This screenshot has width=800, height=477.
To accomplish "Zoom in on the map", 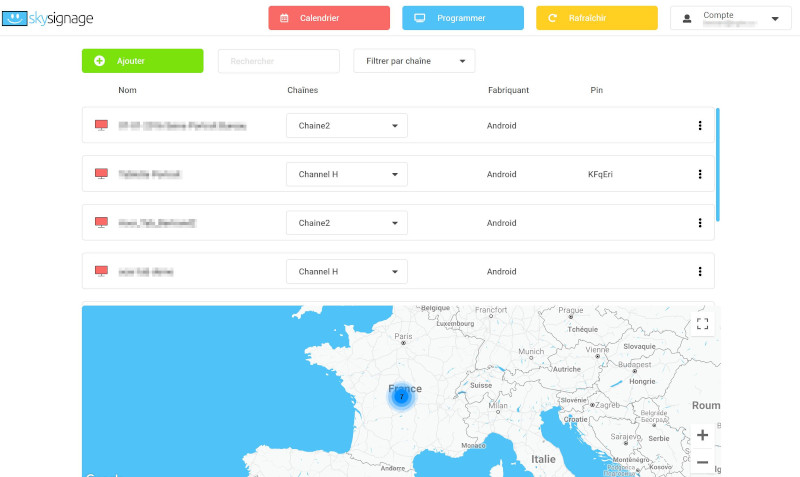I will pyautogui.click(x=703, y=435).
